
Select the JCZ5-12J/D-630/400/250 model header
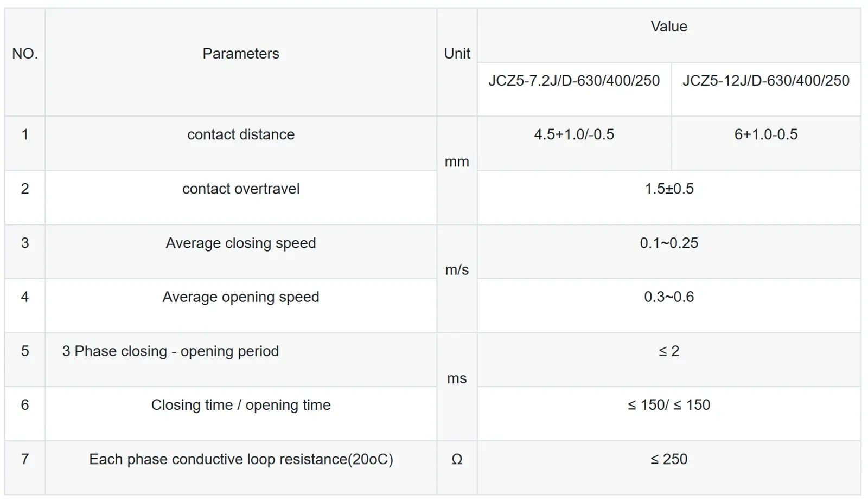click(765, 81)
